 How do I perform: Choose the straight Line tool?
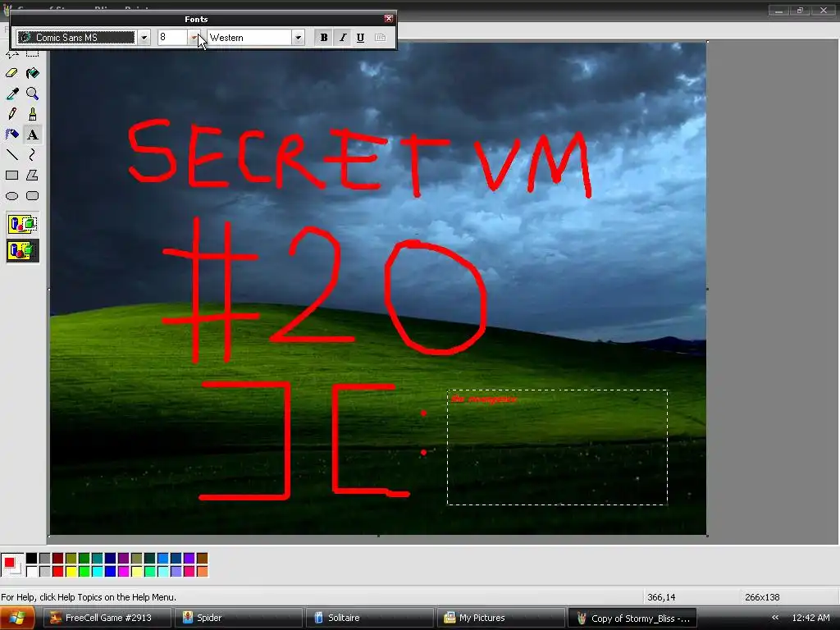11,155
